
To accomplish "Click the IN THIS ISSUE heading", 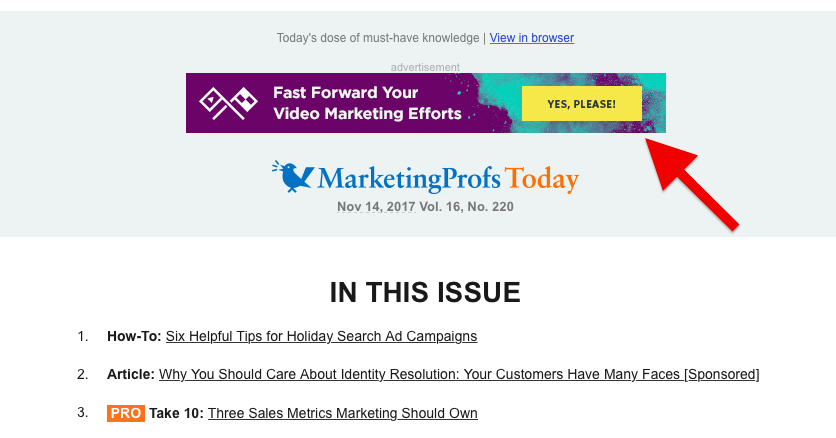I will click(425, 293).
